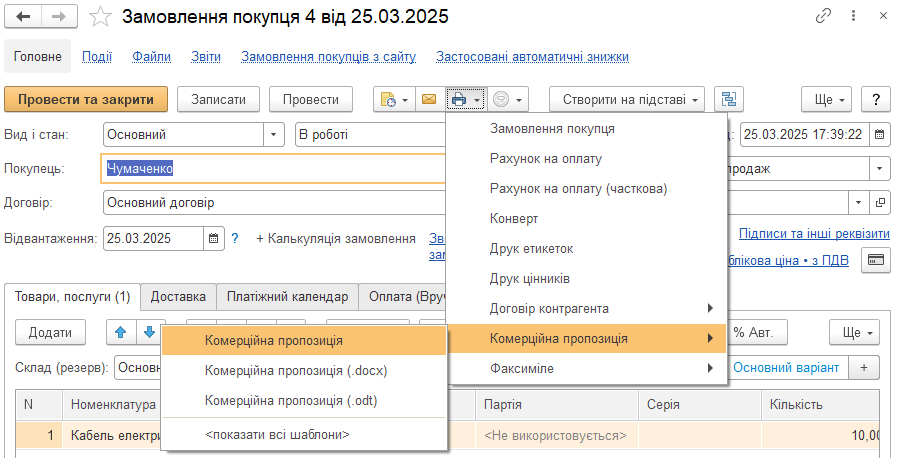Click the back navigation arrow
Viewport: 897px width, 458px height.
tap(23, 17)
